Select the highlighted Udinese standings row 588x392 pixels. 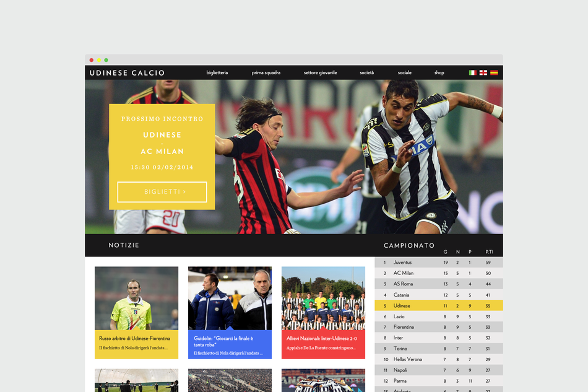click(439, 306)
